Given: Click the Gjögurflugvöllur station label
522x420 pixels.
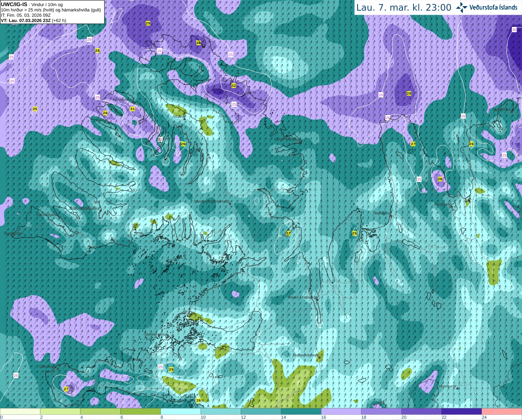Looking at the screenshot, I should click(287, 139).
